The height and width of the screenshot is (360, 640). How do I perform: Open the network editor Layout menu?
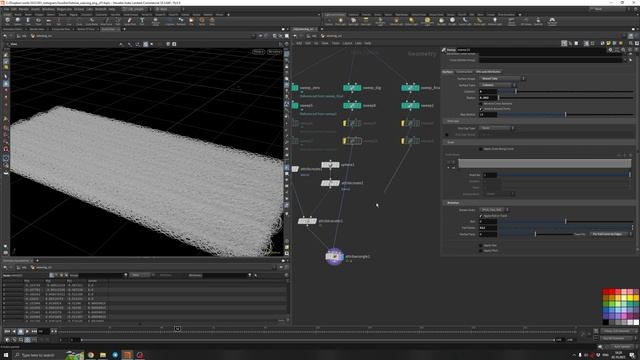[347, 43]
